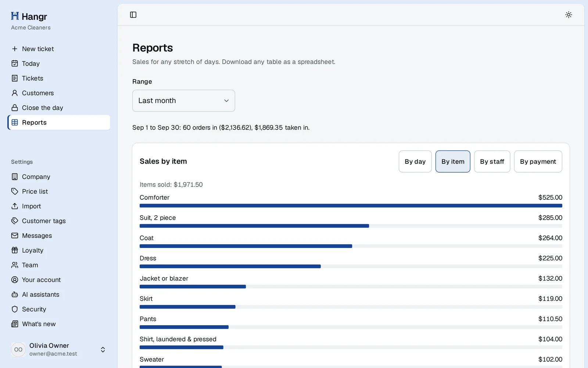Click the Your account user icon
This screenshot has width=588, height=368.
15,280
